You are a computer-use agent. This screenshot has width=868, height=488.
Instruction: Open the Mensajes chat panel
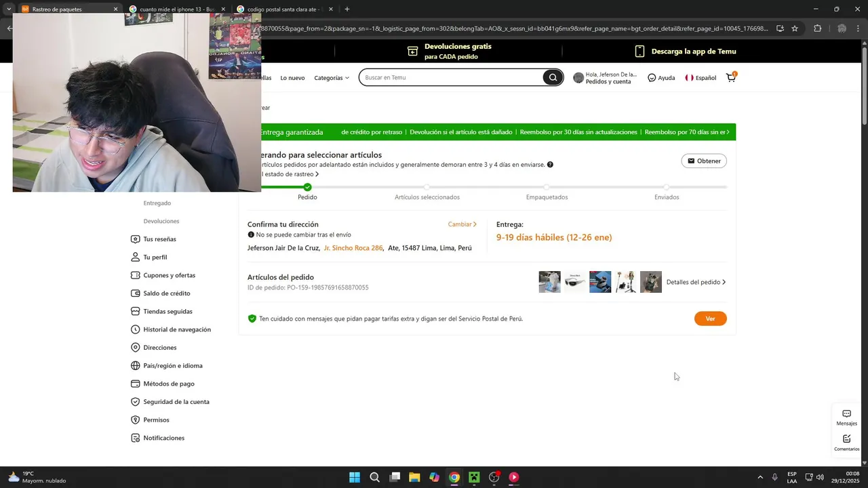coord(846,418)
